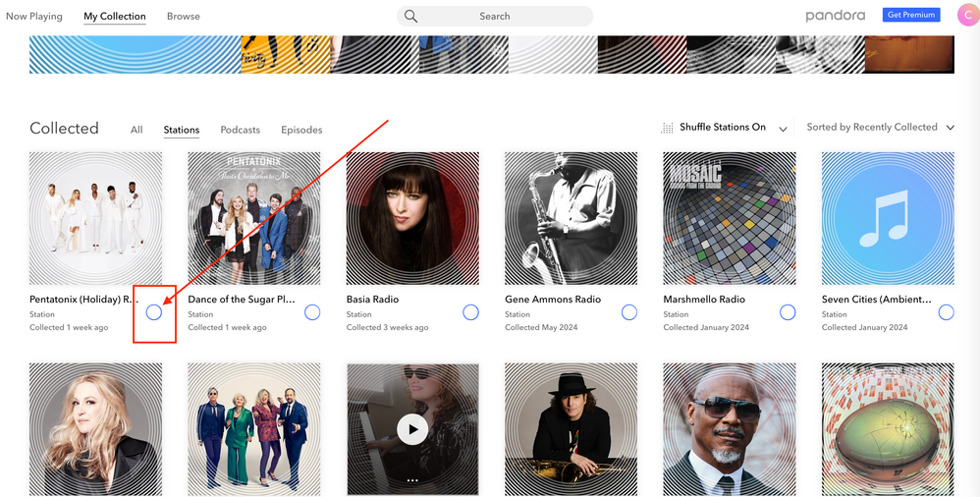Image resolution: width=980 pixels, height=497 pixels.
Task: Select the circle beside Marshmello Radio
Action: click(x=788, y=312)
